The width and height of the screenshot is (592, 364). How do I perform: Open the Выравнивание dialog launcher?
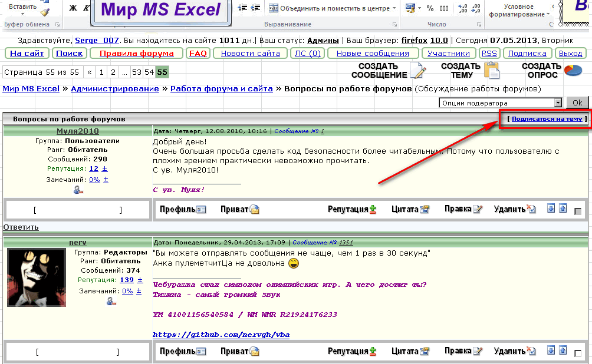[394, 25]
